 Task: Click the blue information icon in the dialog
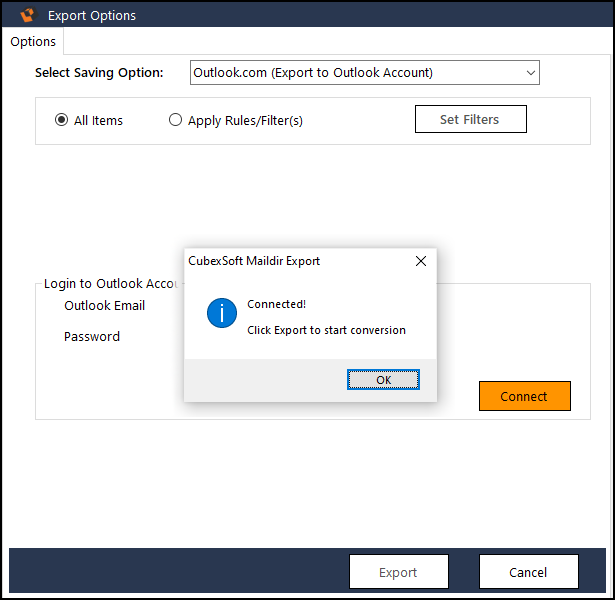coord(222,313)
